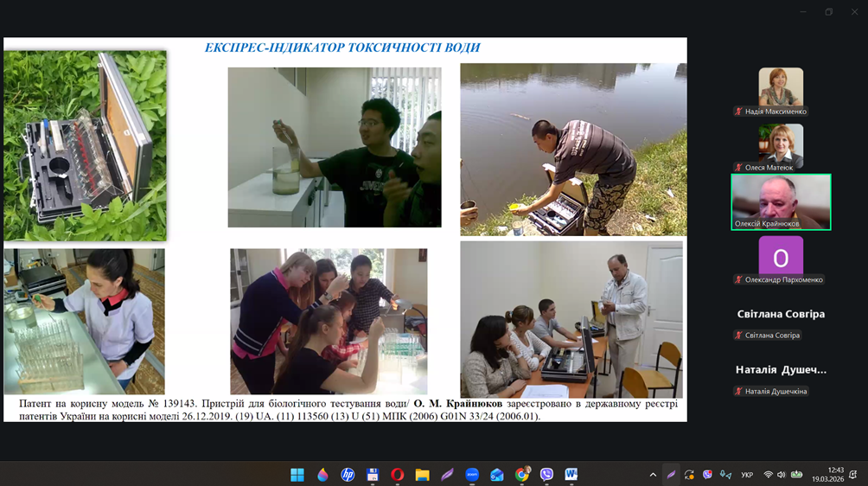Click the Світлана Совгіра participant name tile
Image resolution: width=868 pixels, height=486 pixels.
pyautogui.click(x=781, y=314)
